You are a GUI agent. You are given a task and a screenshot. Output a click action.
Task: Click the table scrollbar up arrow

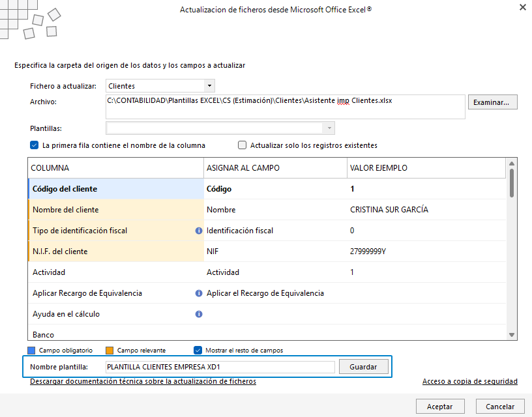tap(512, 164)
